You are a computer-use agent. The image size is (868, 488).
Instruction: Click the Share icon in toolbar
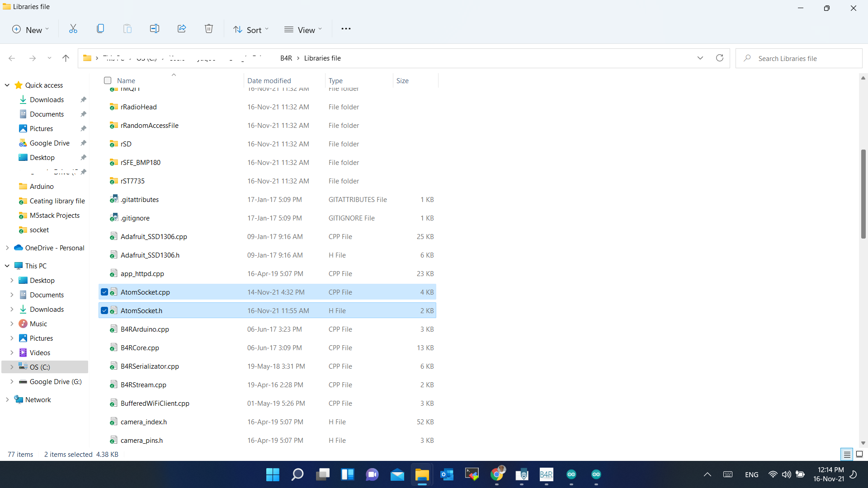tap(182, 29)
